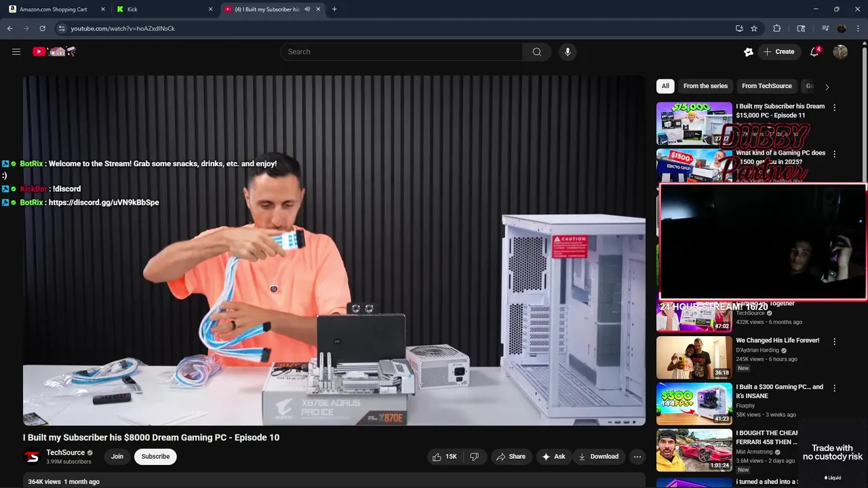The width and height of the screenshot is (868, 488).
Task: Open 'I Built my Subscriber his Dream $15,000 PC' title
Action: tap(780, 111)
